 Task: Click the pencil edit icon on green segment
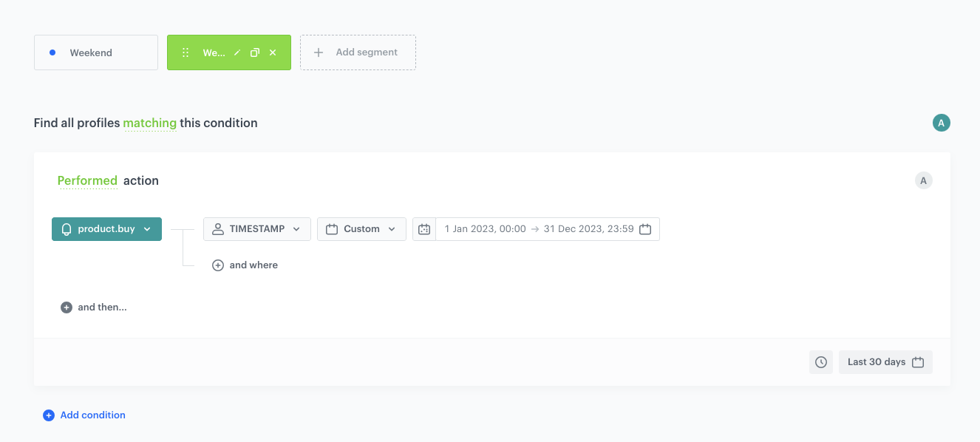tap(237, 52)
